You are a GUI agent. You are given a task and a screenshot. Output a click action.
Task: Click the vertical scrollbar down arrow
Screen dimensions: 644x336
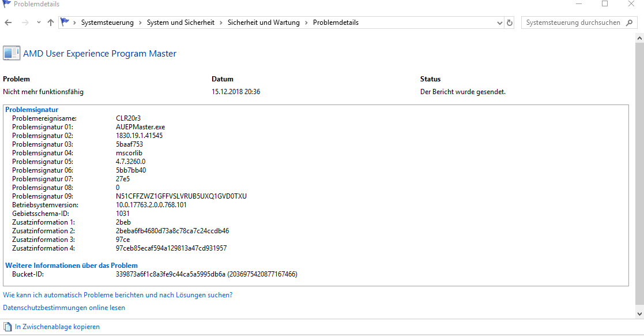pos(639,313)
